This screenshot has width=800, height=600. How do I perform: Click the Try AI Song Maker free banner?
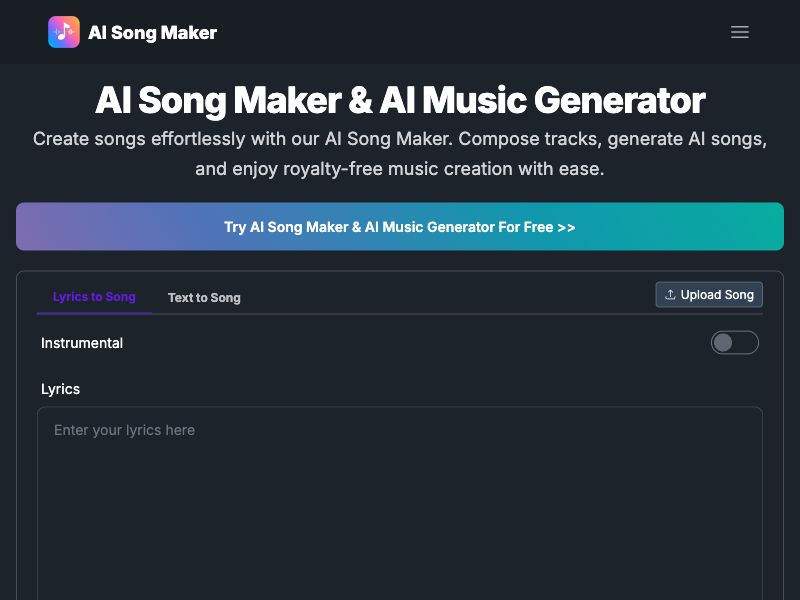tap(400, 227)
